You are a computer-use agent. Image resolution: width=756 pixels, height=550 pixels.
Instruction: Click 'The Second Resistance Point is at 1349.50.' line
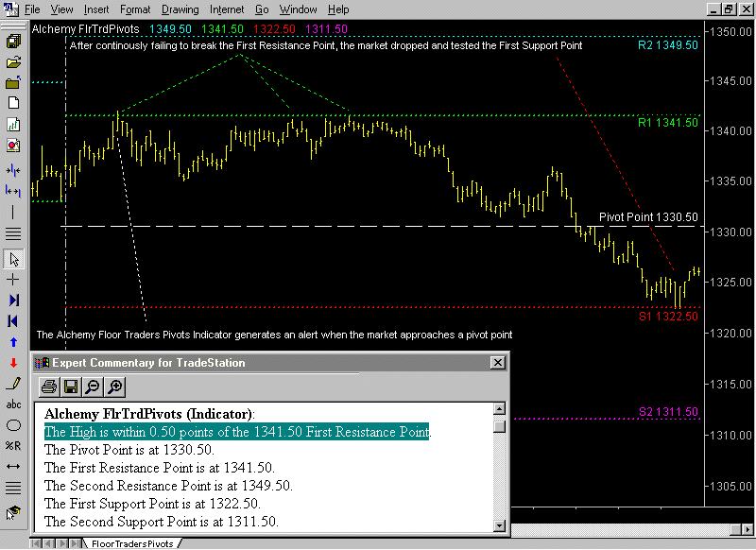coord(169,486)
